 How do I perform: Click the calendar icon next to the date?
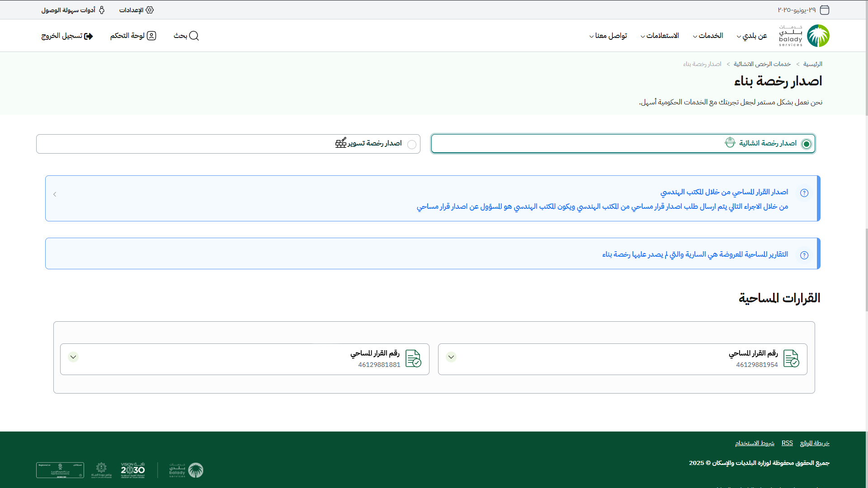(825, 10)
